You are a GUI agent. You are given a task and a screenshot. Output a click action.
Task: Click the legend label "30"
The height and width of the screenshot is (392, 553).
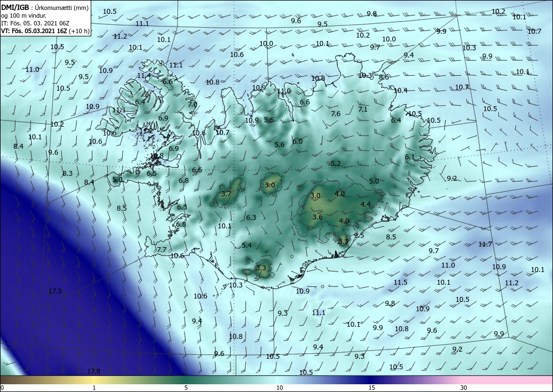point(464,388)
